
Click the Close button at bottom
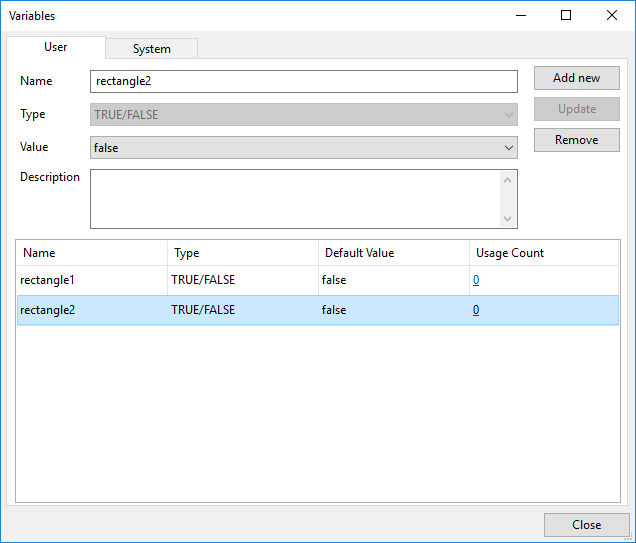[587, 525]
